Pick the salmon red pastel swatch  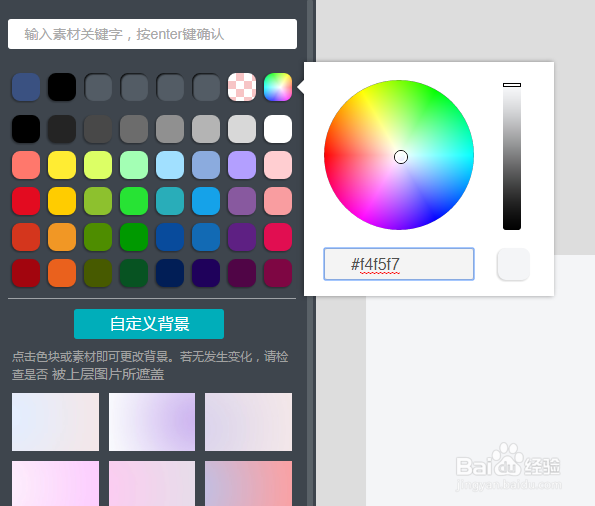coord(26,165)
